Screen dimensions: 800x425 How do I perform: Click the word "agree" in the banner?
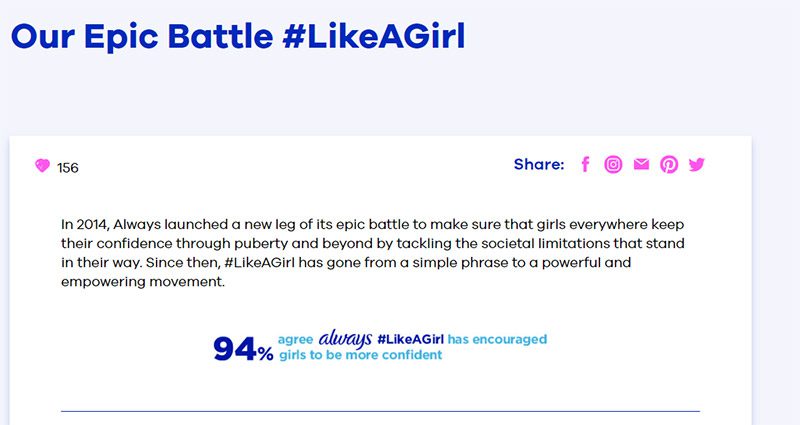coord(295,340)
